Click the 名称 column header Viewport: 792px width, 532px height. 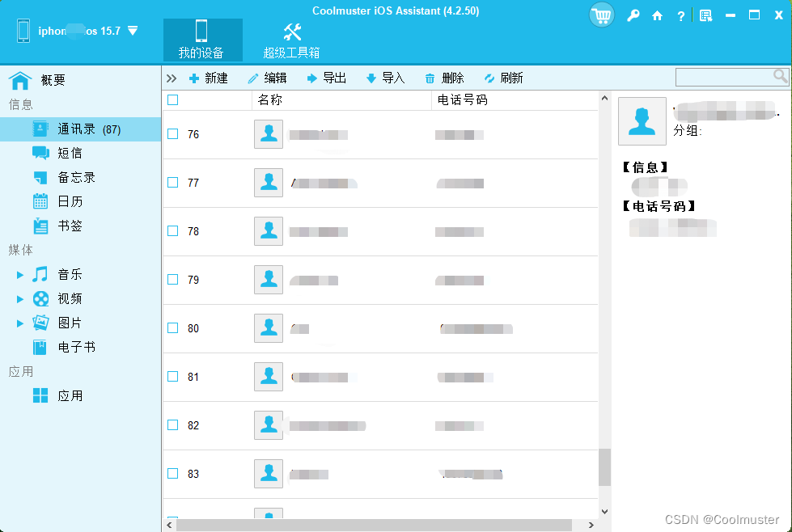tap(341, 100)
